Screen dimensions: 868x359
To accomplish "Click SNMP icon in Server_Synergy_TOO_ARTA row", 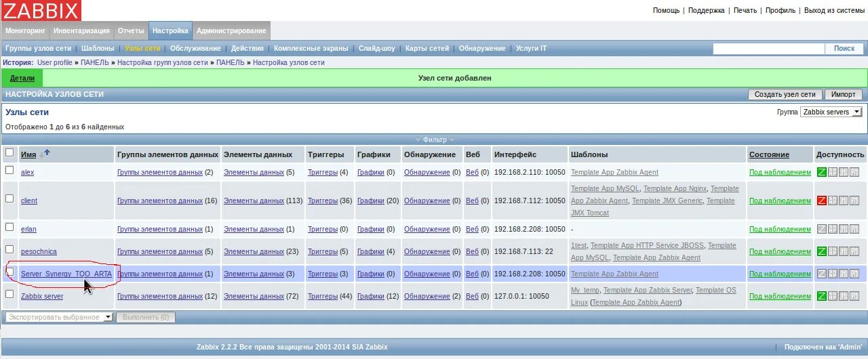I will click(x=833, y=274).
